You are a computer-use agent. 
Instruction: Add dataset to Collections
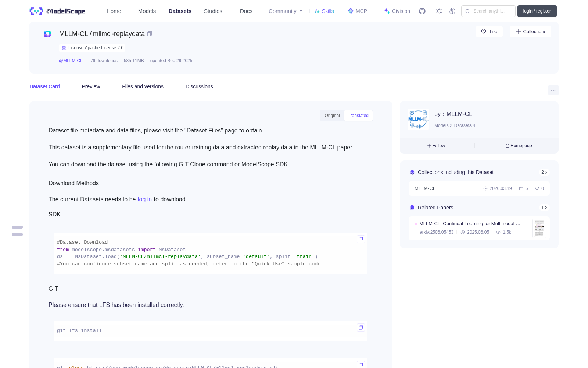tap(531, 32)
